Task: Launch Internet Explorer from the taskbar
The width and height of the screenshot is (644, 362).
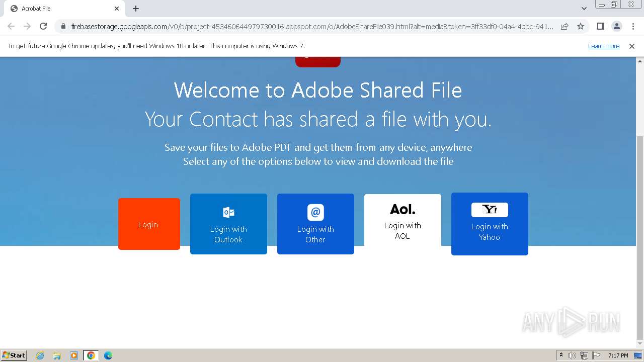Action: coord(40,355)
